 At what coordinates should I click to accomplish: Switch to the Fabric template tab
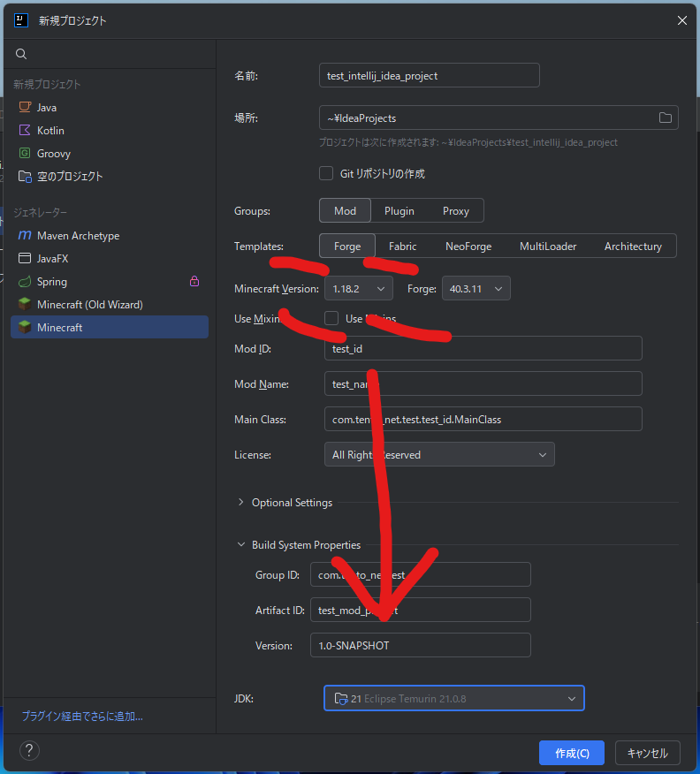click(x=402, y=247)
